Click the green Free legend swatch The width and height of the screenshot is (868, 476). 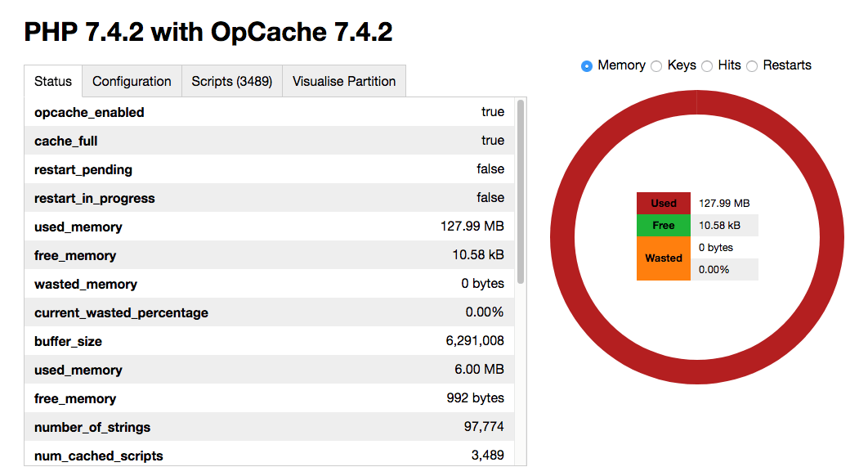tap(663, 225)
